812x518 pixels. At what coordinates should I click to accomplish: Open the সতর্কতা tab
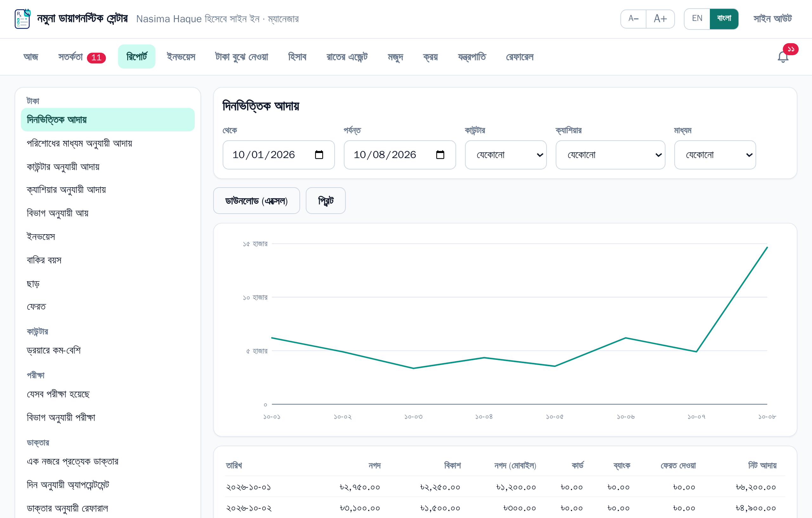(82, 57)
